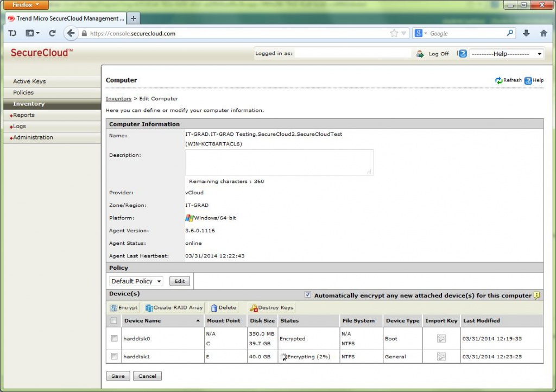Click the Create RAID Array icon
Image resolution: width=556 pixels, height=392 pixels.
click(149, 308)
